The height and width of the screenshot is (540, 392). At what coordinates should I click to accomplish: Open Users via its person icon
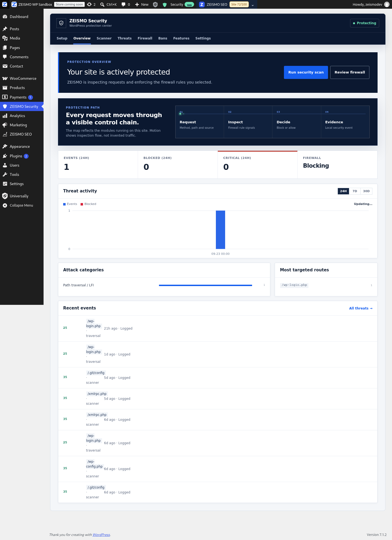pyautogui.click(x=5, y=165)
